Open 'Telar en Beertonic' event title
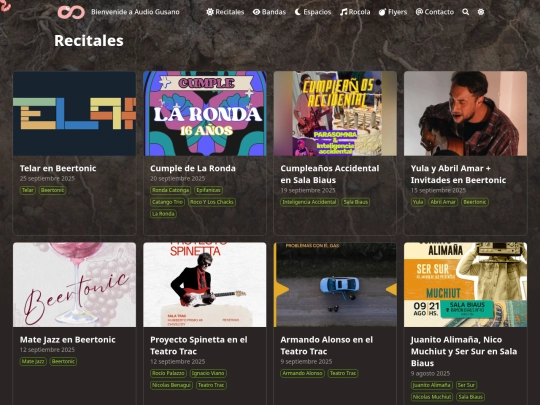540x405 pixels. pyautogui.click(x=58, y=168)
